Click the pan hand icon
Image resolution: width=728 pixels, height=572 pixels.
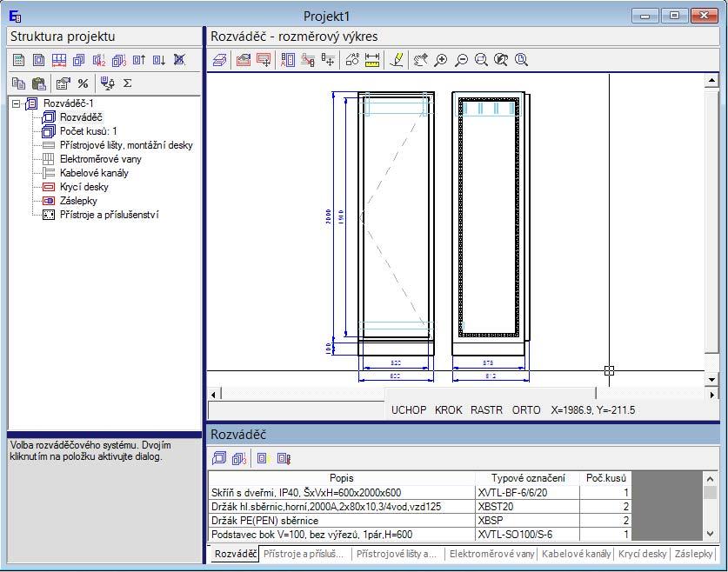420,60
